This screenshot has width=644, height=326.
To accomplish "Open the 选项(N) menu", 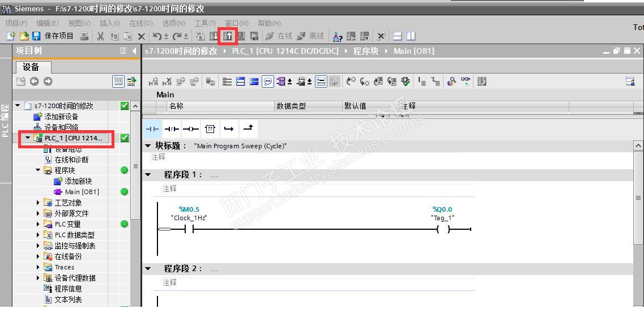I will click(174, 23).
